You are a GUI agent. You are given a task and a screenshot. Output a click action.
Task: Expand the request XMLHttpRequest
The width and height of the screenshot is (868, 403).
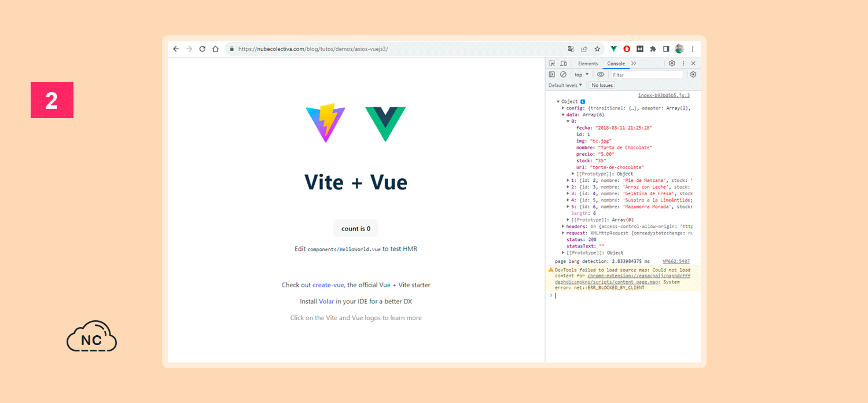tap(563, 233)
